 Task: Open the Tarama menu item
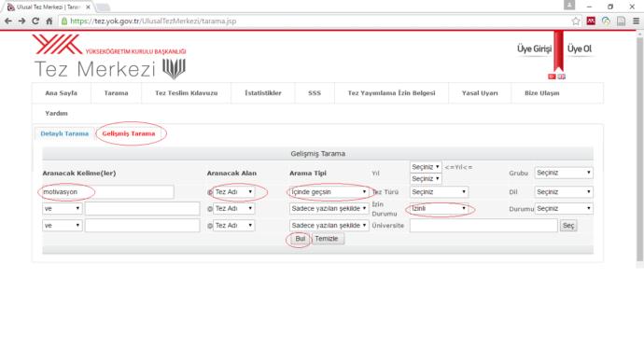point(117,93)
